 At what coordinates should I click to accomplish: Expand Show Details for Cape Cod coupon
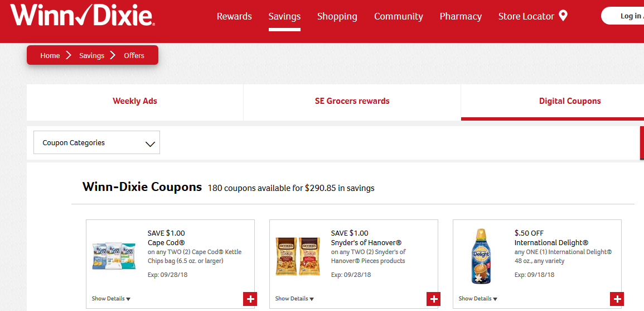(111, 299)
